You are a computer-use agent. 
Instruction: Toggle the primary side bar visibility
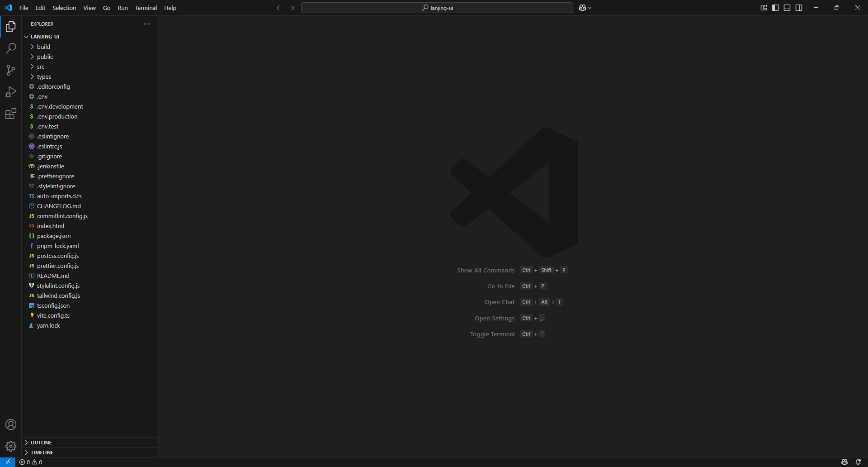tap(775, 8)
